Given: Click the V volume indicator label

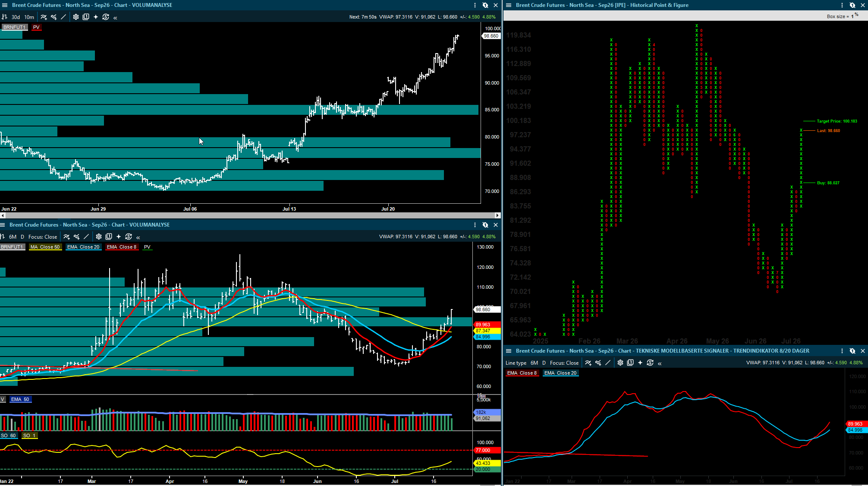Looking at the screenshot, I should tap(3, 399).
